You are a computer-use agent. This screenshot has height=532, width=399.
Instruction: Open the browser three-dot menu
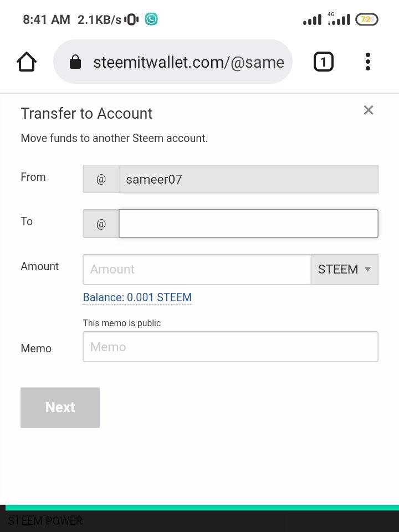368,62
